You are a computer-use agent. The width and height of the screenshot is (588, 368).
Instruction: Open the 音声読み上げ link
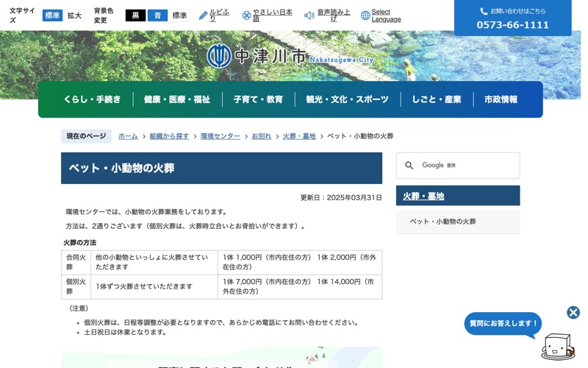pos(334,15)
